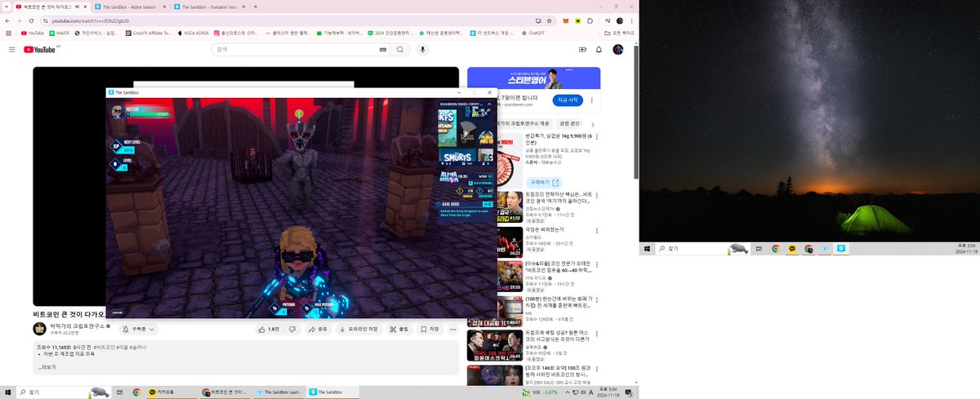Image resolution: width=980 pixels, height=399 pixels.
Task: Expand the video description with 더보기
Action: click(47, 367)
